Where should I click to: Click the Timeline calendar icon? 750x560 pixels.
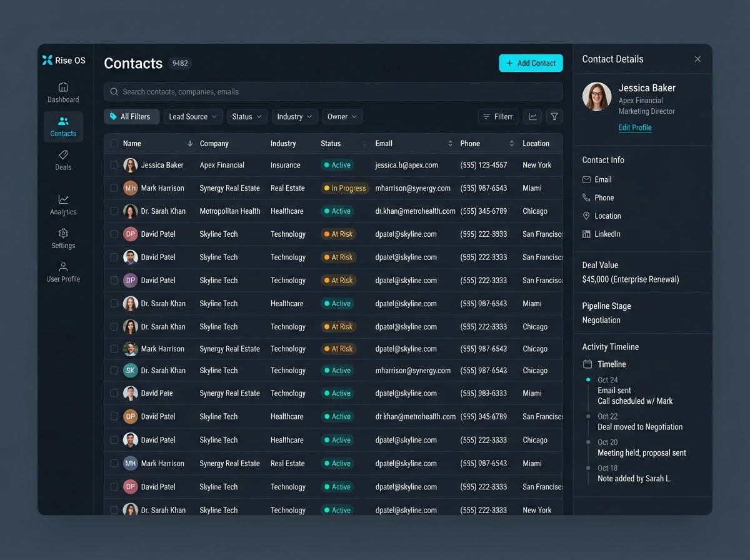[x=587, y=364]
